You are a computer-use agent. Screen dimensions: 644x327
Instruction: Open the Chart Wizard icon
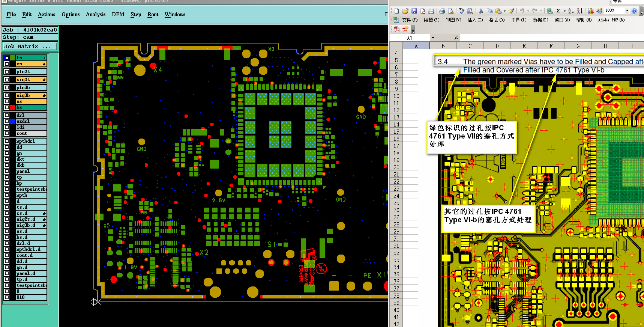tap(591, 11)
